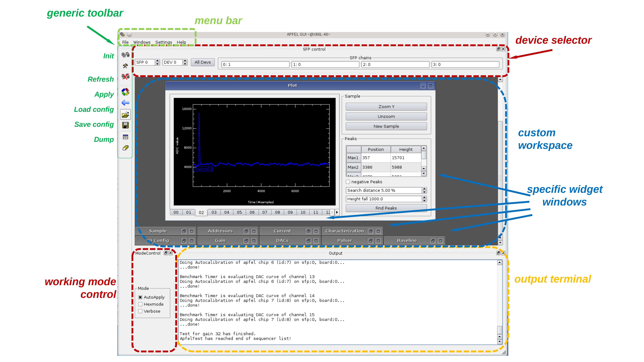Click the colorful Refresh toolbar icon
This screenshot has height=362, width=644.
(x=125, y=92)
